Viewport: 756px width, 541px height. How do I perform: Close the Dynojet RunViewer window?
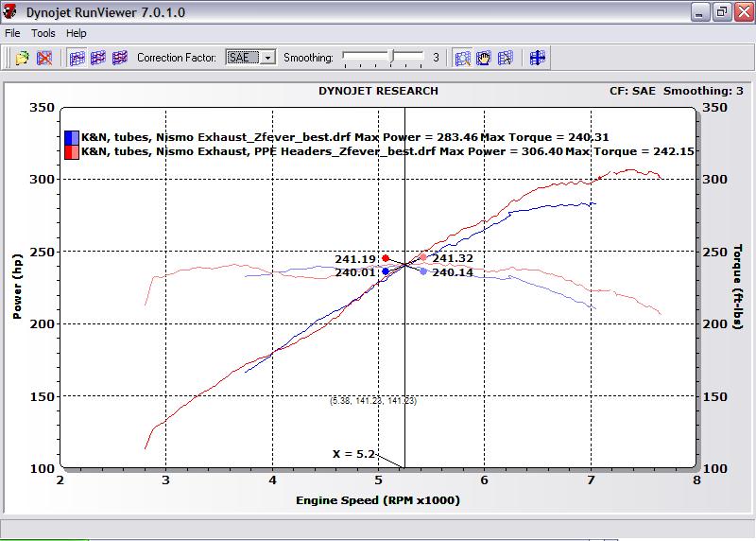point(744,12)
